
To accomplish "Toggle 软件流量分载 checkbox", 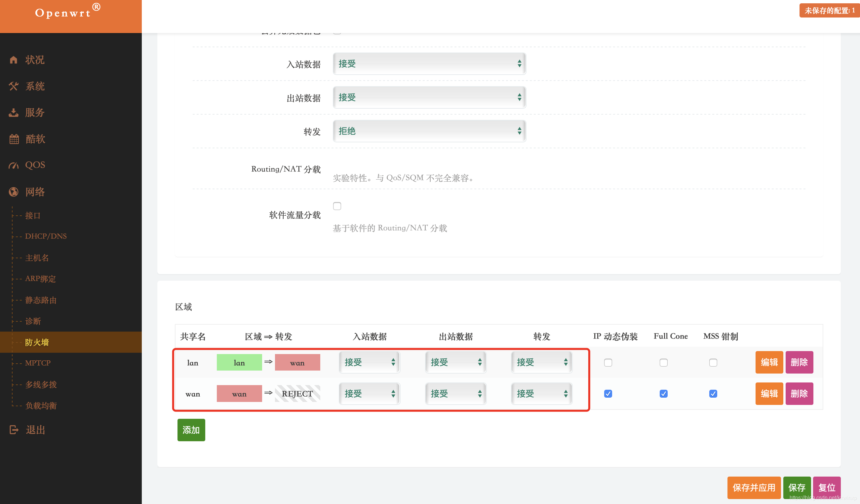I will click(337, 206).
